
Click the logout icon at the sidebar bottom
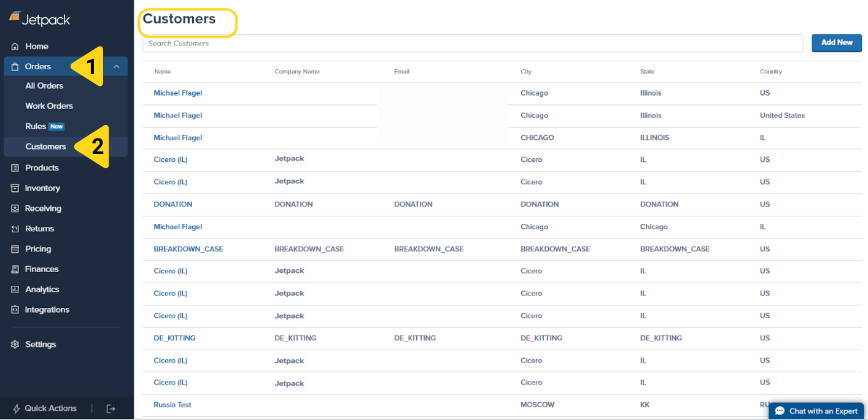pos(110,408)
